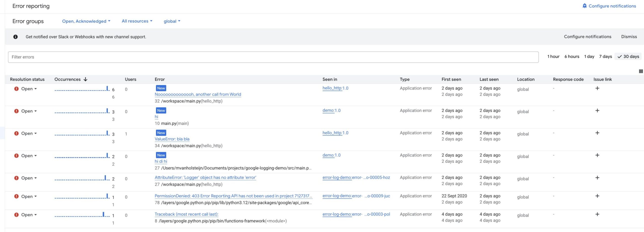Change resolution status of 'hi' error row
The width and height of the screenshot is (644, 232).
[x=29, y=111]
